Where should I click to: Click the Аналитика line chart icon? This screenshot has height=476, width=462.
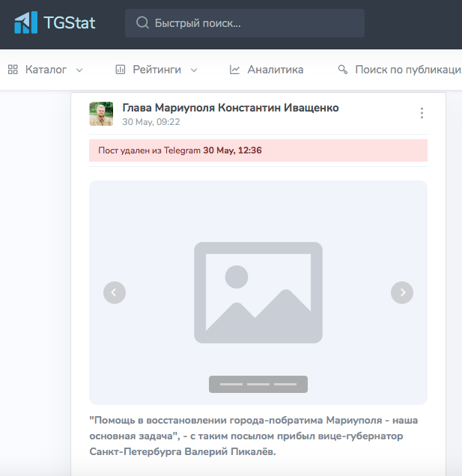point(234,70)
